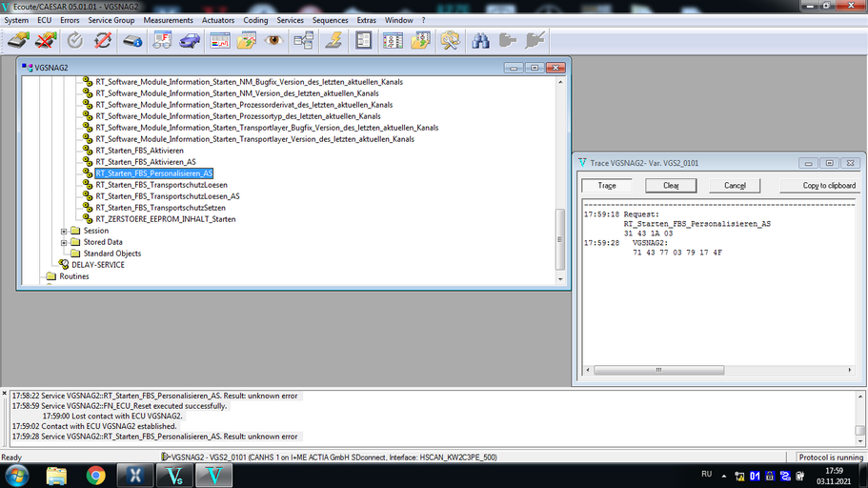Open the measurement graph window icon
Screen dimensions: 868x488
pos(220,41)
